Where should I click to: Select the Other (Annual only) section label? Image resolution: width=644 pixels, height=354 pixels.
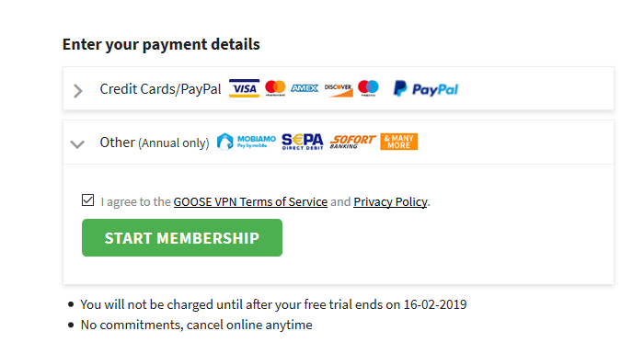tap(155, 143)
